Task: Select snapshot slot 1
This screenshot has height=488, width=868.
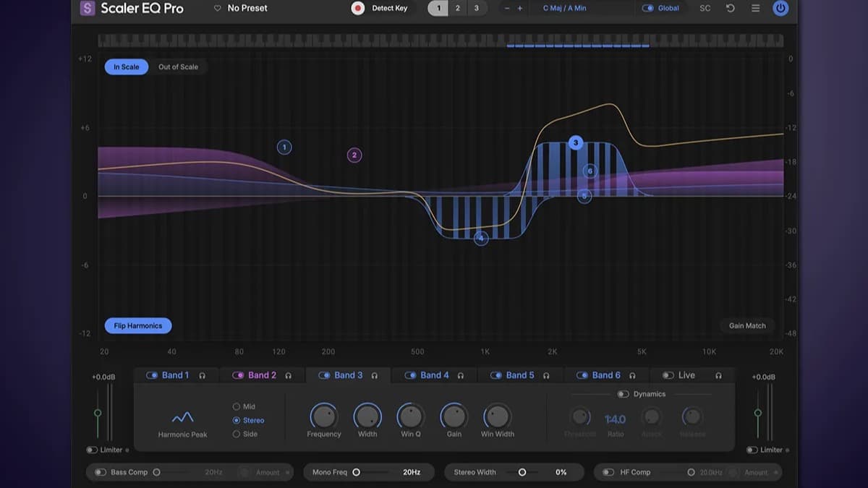Action: 438,8
